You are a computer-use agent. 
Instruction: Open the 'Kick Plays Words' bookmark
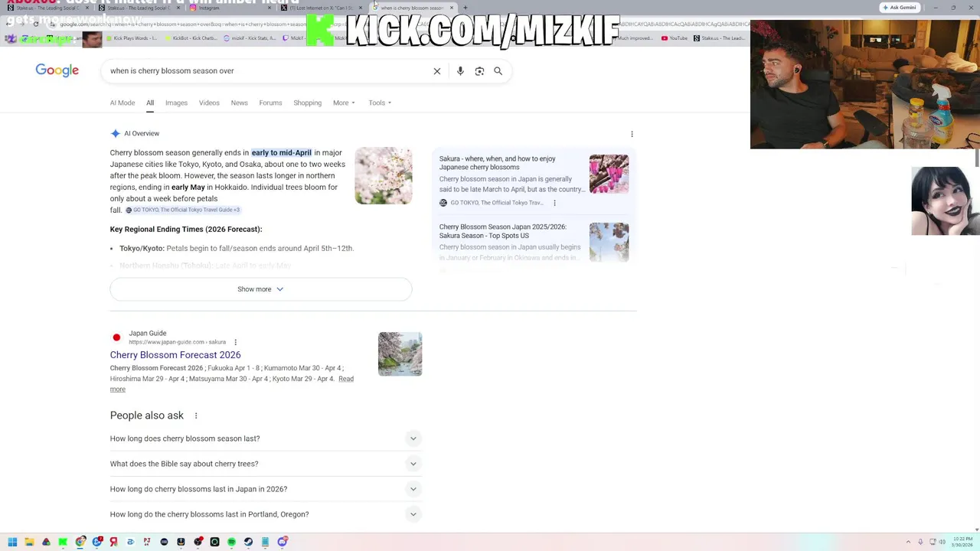[x=131, y=38]
